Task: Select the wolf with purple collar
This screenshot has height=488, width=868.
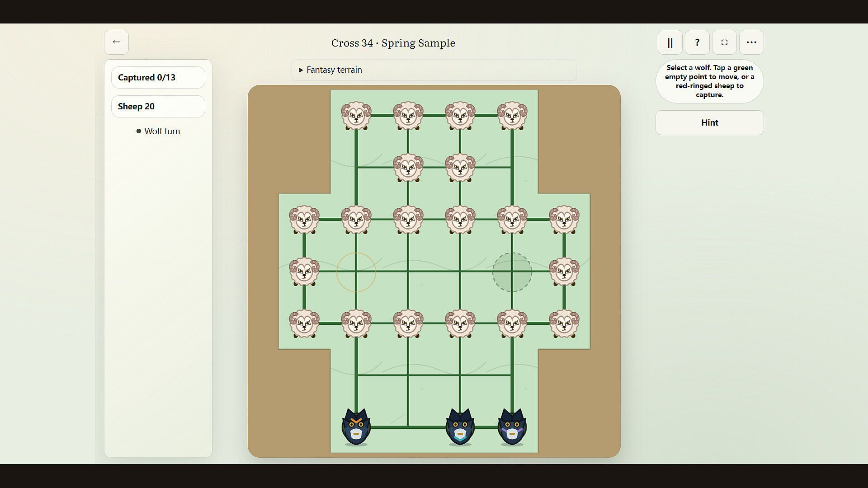Action: 512,427
